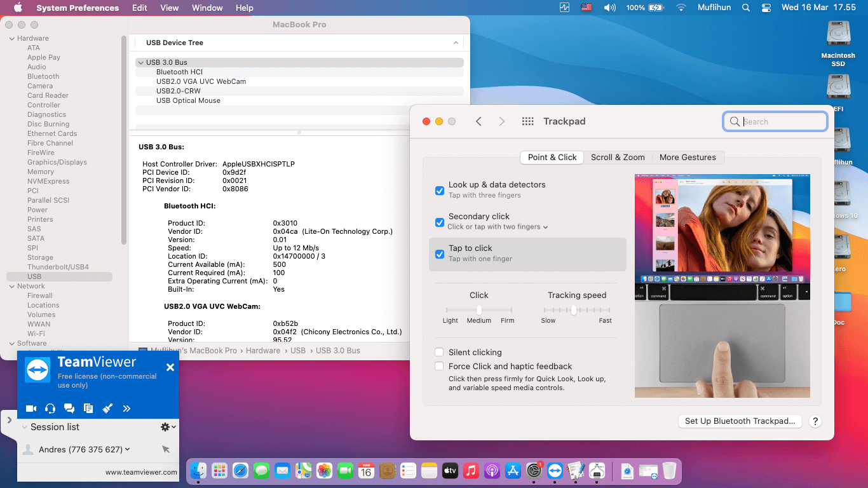The width and height of the screenshot is (868, 488).
Task: Open the Session list gear settings icon
Action: coord(164,427)
